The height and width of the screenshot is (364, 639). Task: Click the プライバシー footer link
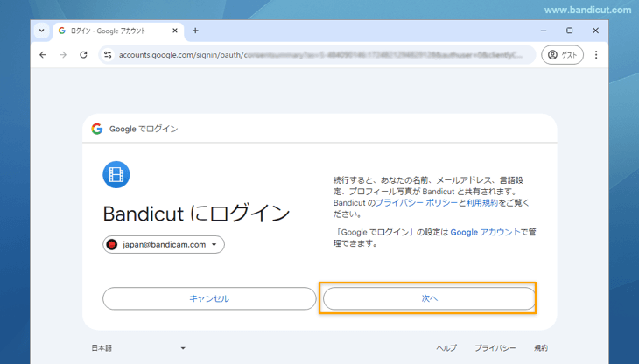tap(495, 348)
